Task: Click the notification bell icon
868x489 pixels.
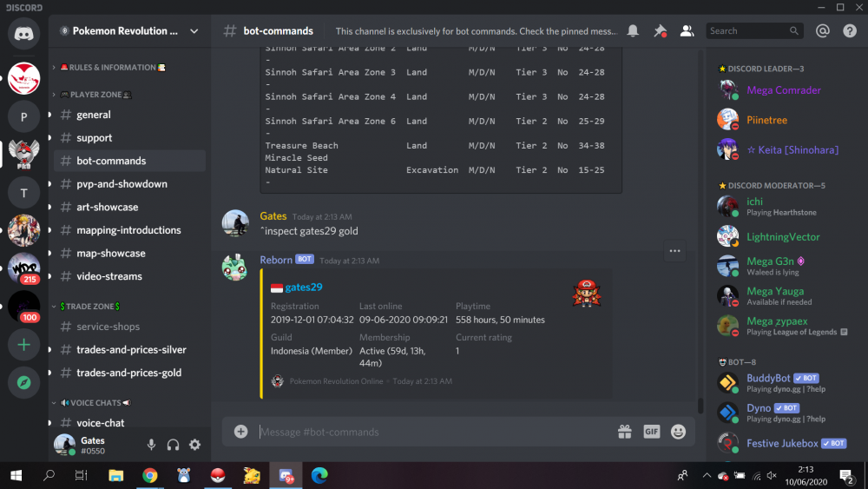Action: [633, 31]
